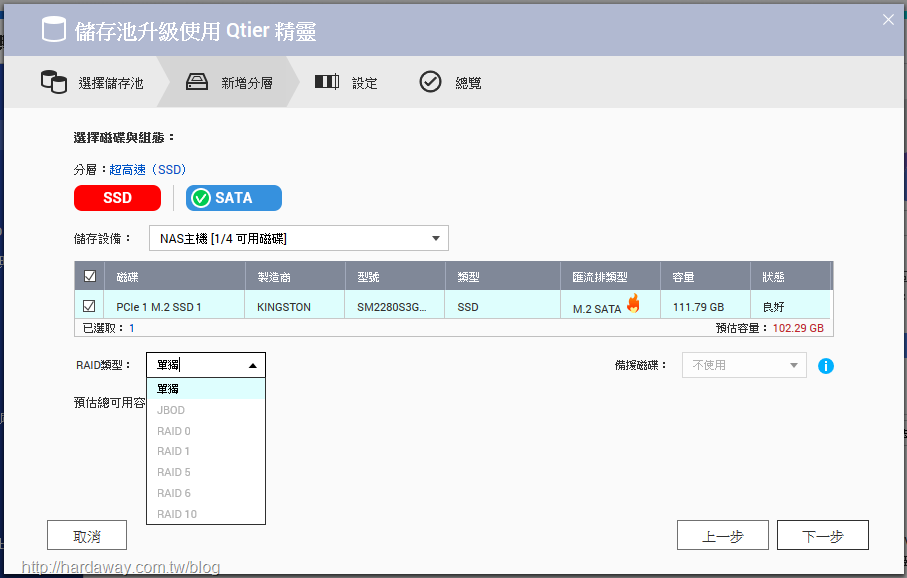The image size is (907, 578).
Task: Open the 儲存設備 NAS主機 dropdown
Action: tap(298, 238)
